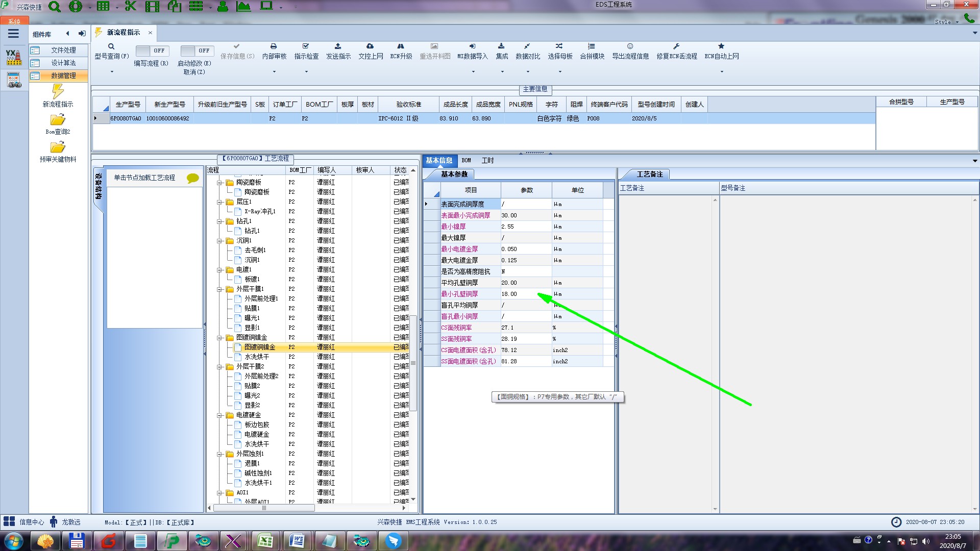Click the ECN自动上网 star icon
This screenshot has width=980, height=551.
pos(721,46)
